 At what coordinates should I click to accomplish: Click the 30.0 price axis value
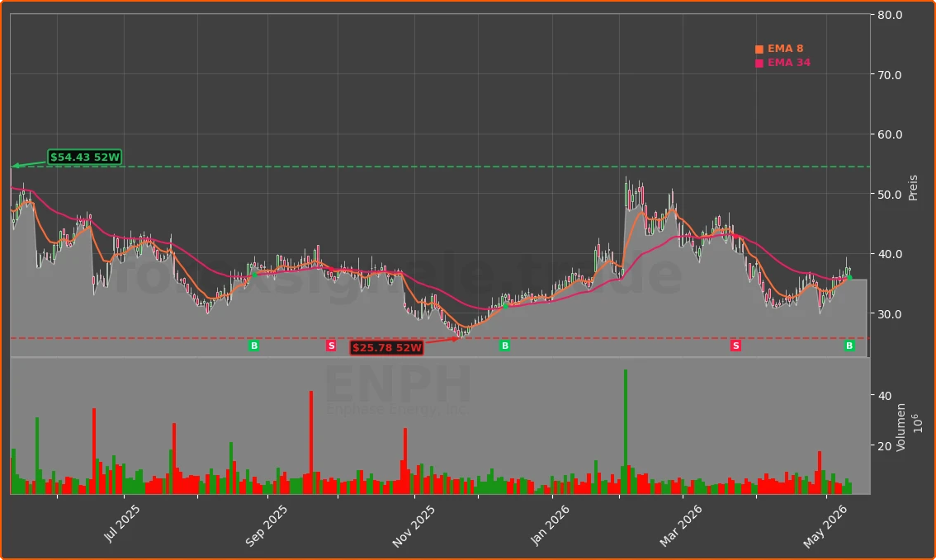(x=890, y=314)
